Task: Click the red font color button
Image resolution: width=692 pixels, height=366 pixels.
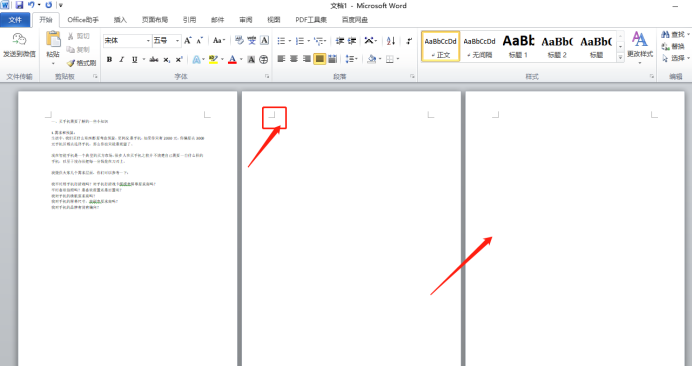Action: (232, 59)
